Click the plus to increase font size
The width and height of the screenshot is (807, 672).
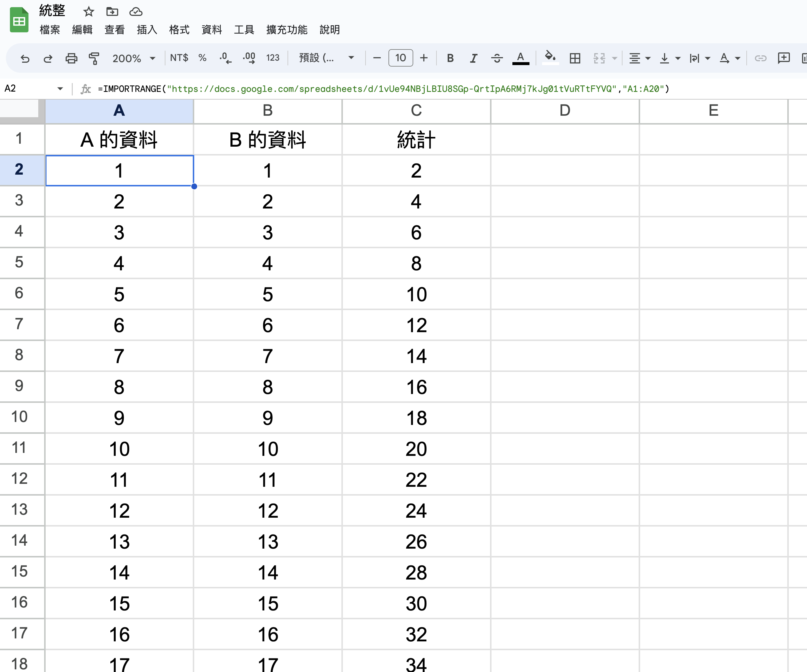[424, 58]
